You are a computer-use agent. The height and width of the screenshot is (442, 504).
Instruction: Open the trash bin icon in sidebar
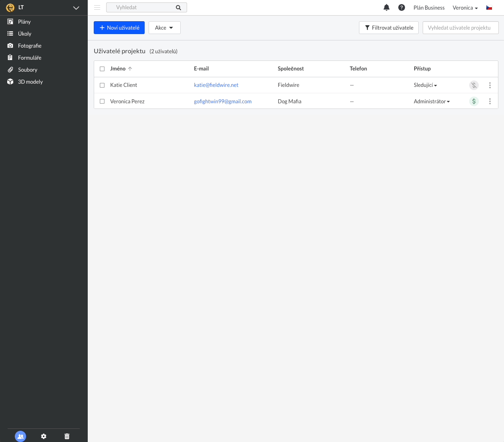(67, 436)
